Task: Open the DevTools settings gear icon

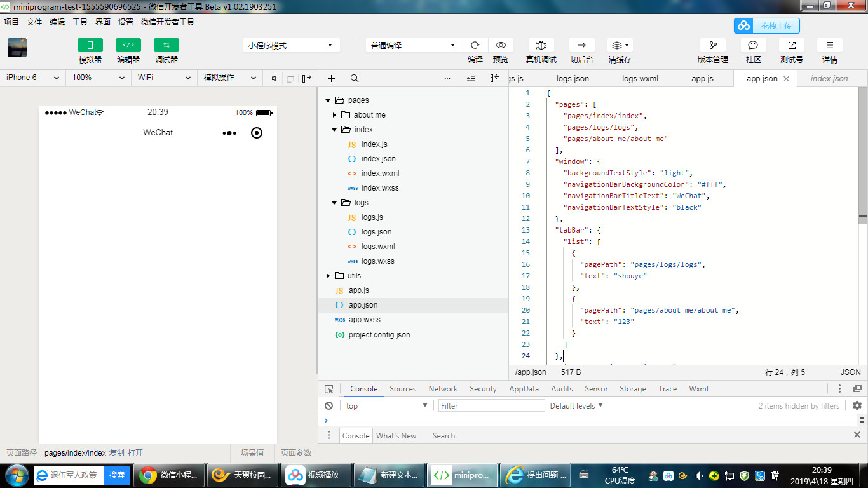Action: [x=857, y=405]
